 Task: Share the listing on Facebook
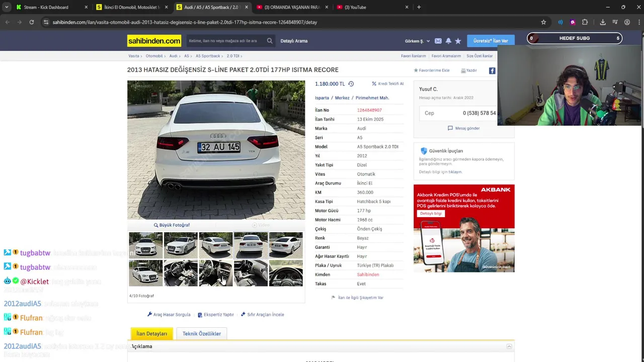pos(492,71)
